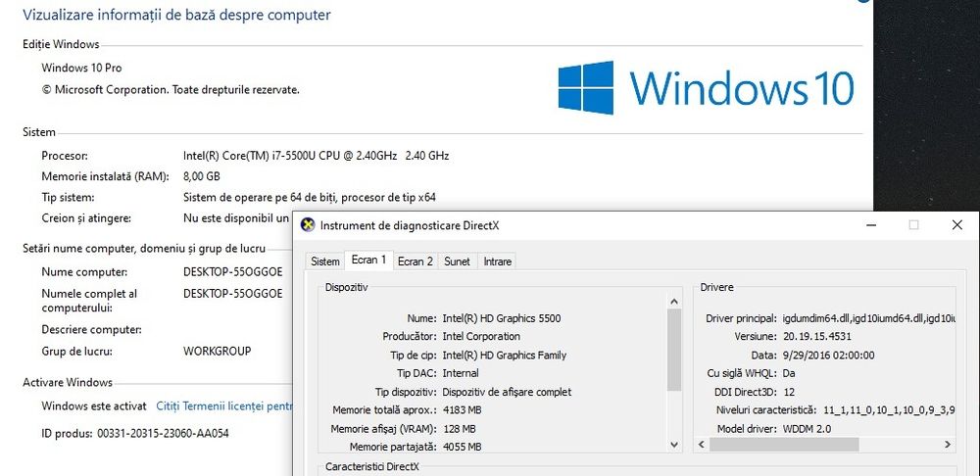The height and width of the screenshot is (476, 980).
Task: Click the 'WORKGROUP' workgroup value
Action: 217,351
